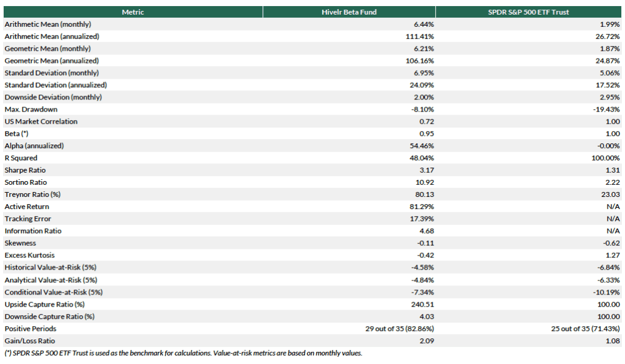This screenshot has width=625, height=364.
Task: Click the "Arithmetic Mean (monthly)" row label
Action: [48, 24]
